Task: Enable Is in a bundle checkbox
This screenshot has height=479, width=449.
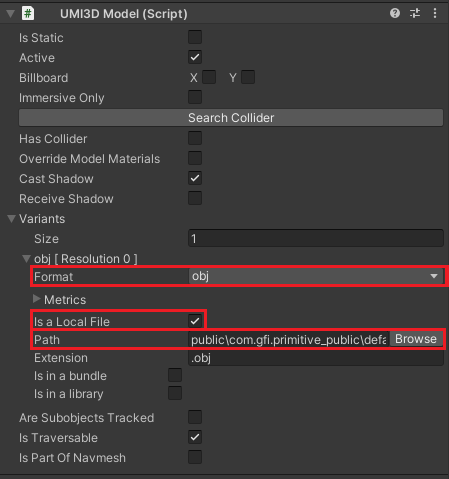Action: (175, 375)
